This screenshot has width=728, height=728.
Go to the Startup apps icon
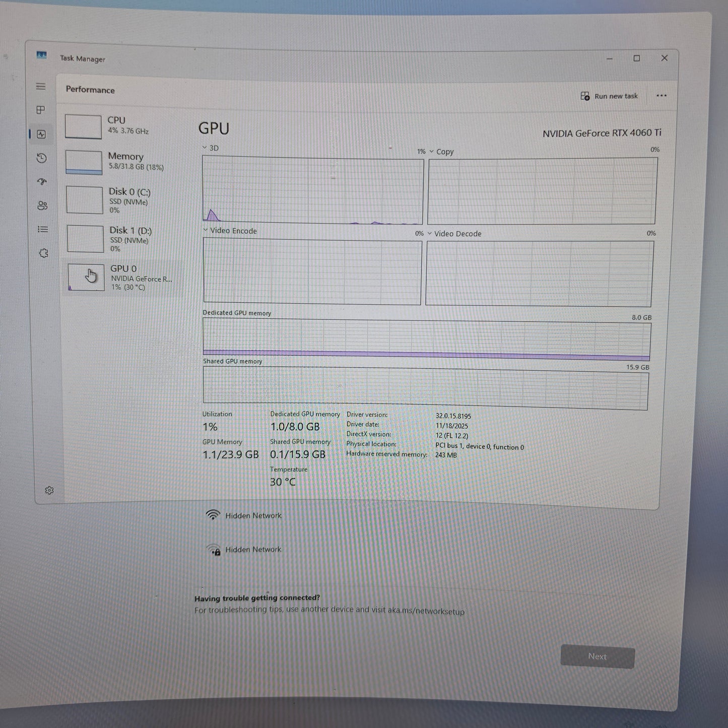click(42, 182)
